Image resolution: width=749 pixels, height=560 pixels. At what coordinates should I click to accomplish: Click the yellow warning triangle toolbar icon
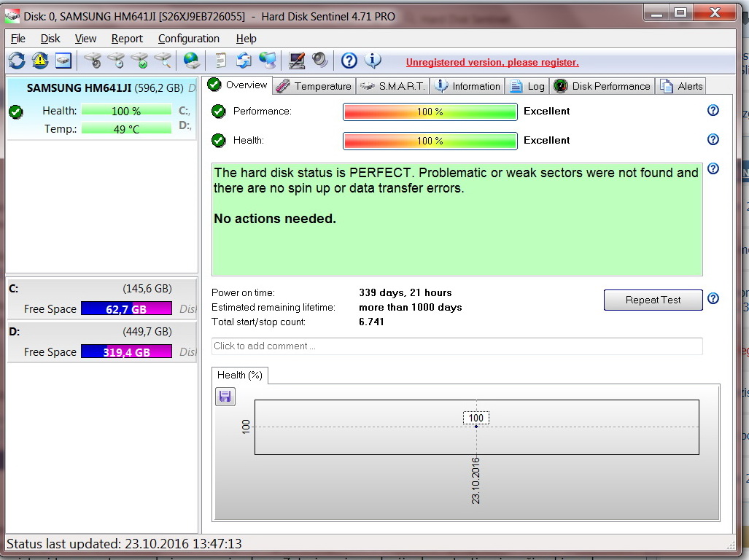[x=39, y=61]
